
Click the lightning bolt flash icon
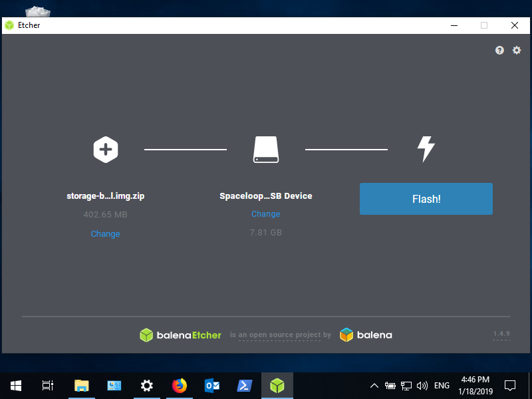(426, 150)
